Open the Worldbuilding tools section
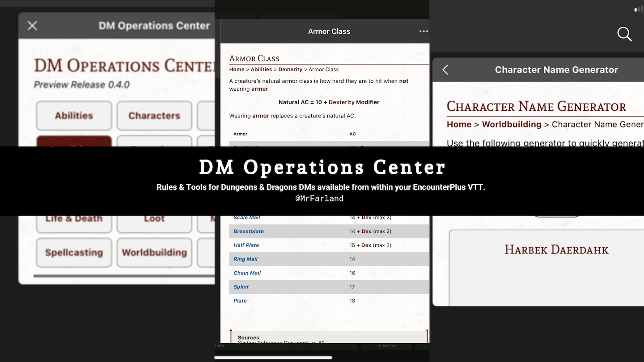Viewport: 644px width, 362px height. [x=154, y=253]
